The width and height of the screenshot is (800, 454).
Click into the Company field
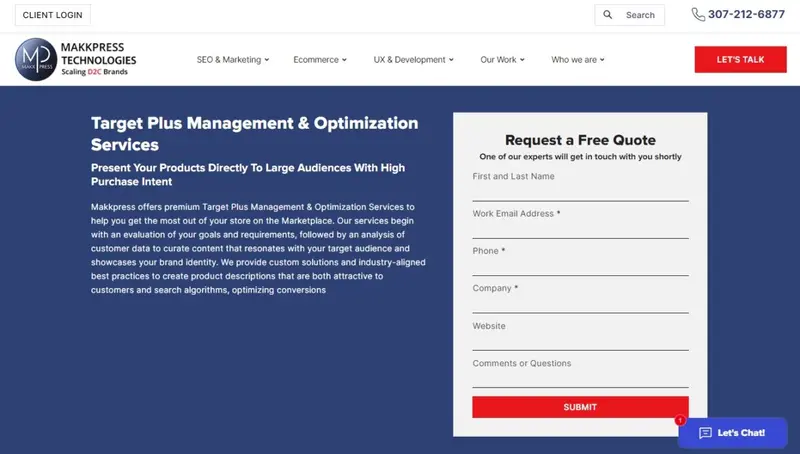[x=580, y=303]
